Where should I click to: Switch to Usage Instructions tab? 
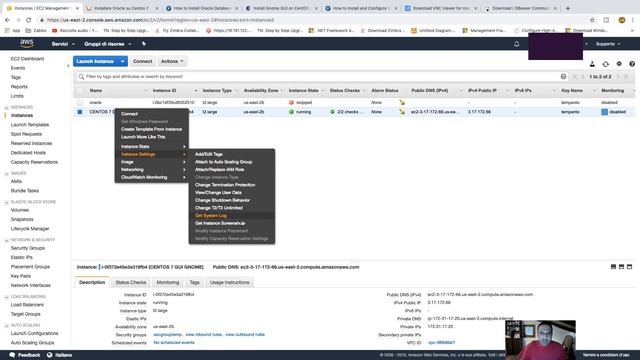(x=229, y=282)
